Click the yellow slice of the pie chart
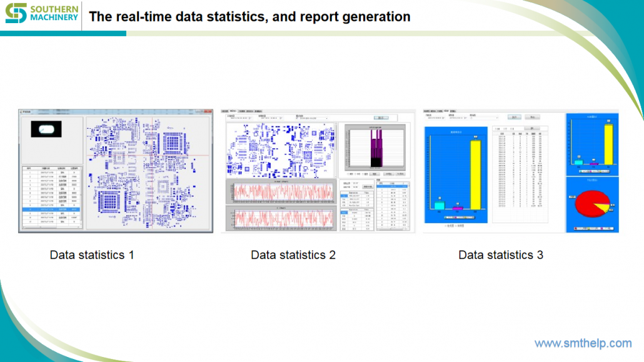The height and width of the screenshot is (362, 644). 603,207
